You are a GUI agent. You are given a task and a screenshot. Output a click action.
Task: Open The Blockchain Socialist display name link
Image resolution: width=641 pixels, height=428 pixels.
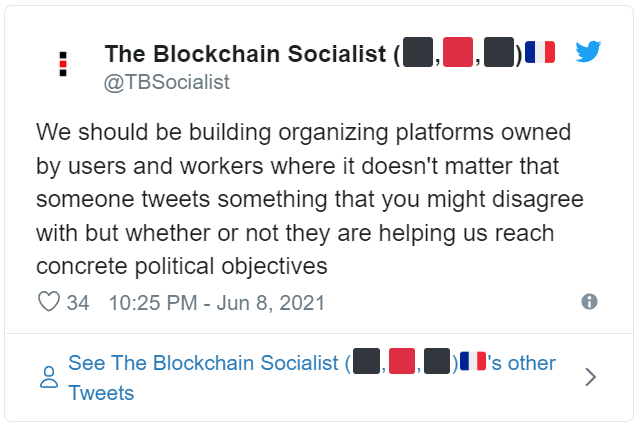pyautogui.click(x=245, y=54)
